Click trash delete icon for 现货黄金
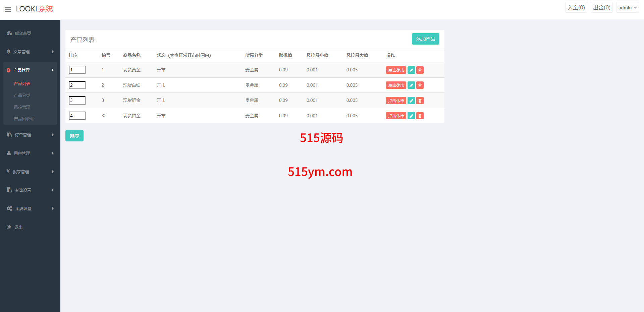 point(420,70)
